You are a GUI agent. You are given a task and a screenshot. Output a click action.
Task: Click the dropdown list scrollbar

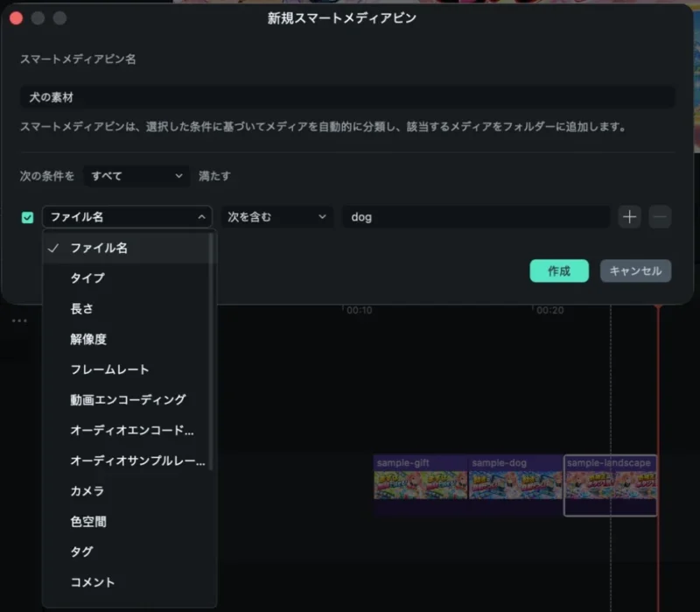pyautogui.click(x=211, y=352)
